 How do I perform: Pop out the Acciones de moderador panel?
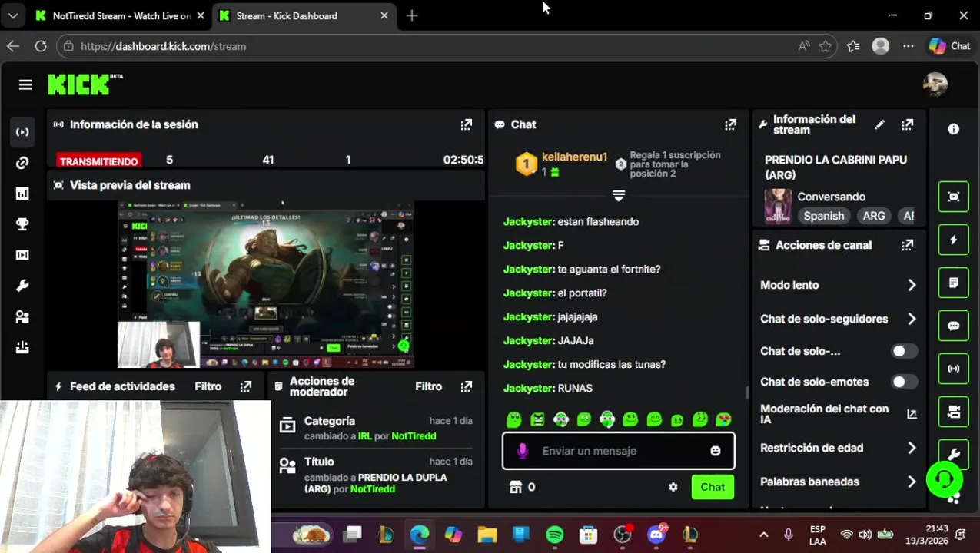point(467,386)
